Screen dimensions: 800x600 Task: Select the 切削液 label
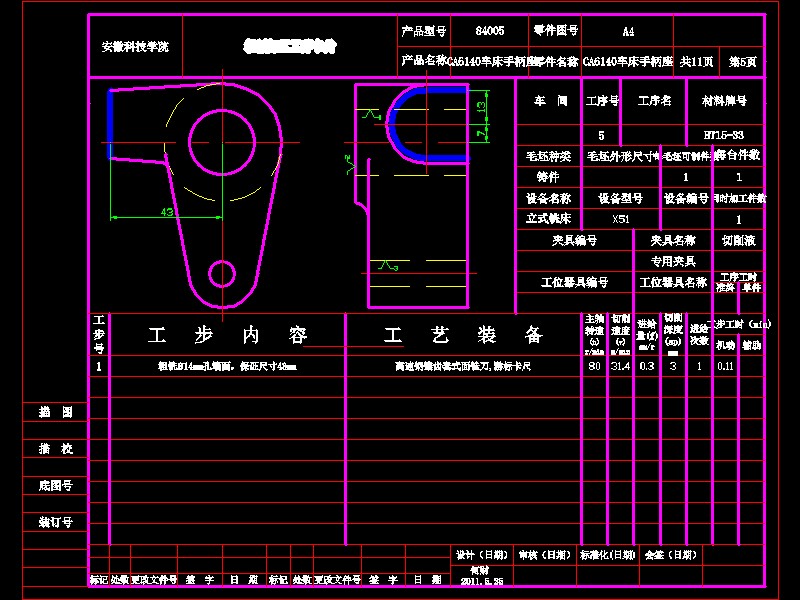click(x=739, y=240)
